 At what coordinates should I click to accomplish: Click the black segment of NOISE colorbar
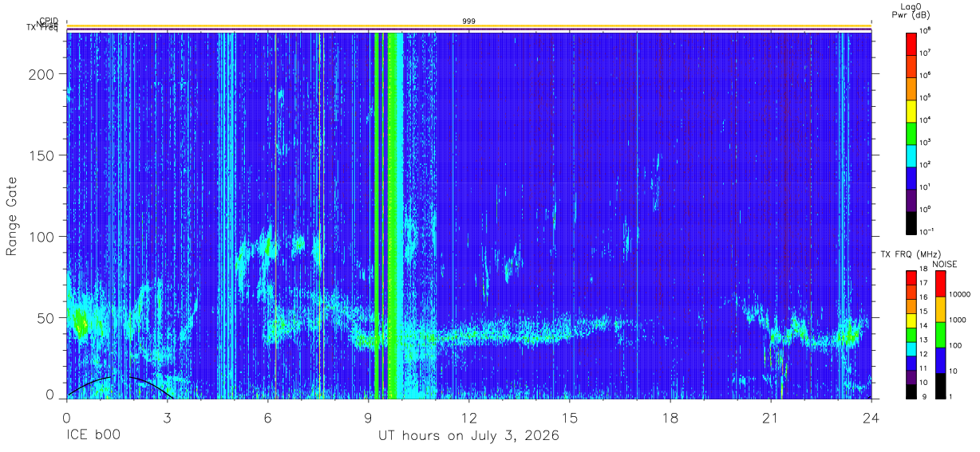(x=941, y=386)
